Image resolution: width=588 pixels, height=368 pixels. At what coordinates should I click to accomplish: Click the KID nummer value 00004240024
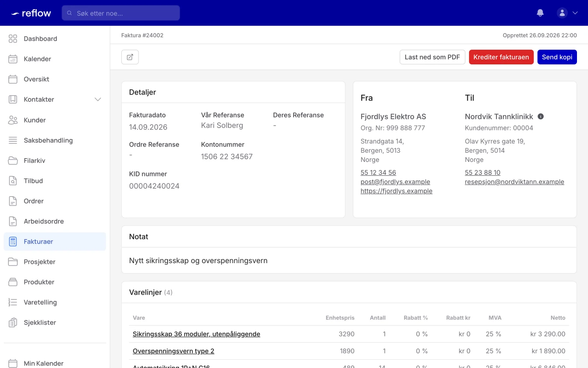pyautogui.click(x=154, y=186)
